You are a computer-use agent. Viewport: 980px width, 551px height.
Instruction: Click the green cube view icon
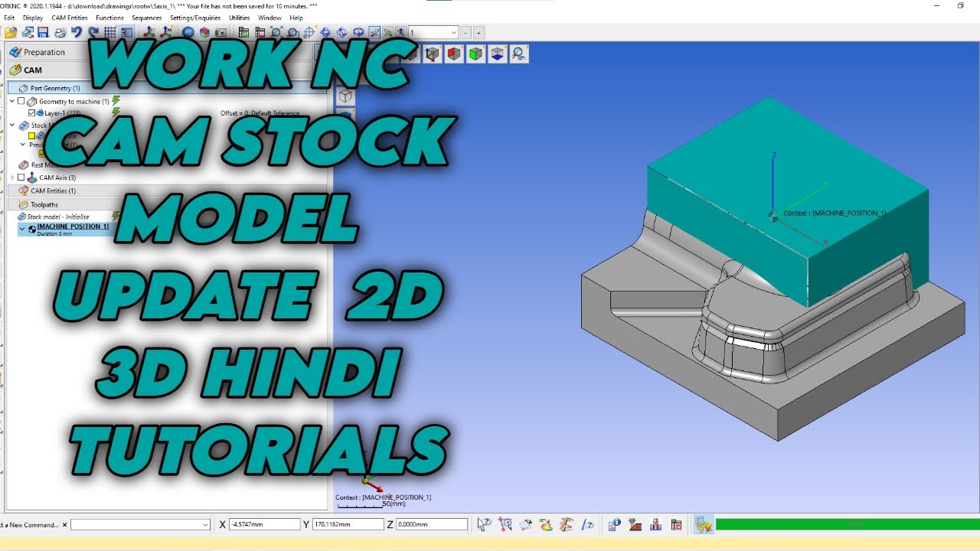click(x=476, y=54)
